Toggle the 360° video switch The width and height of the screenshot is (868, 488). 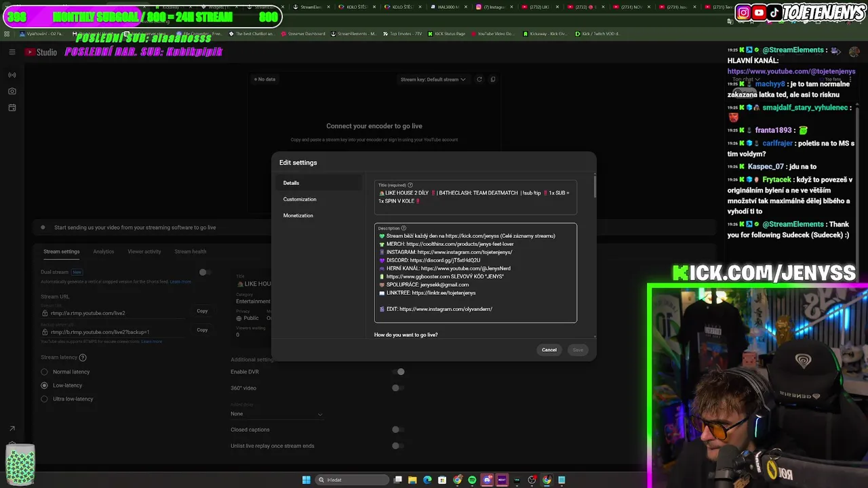pos(398,388)
